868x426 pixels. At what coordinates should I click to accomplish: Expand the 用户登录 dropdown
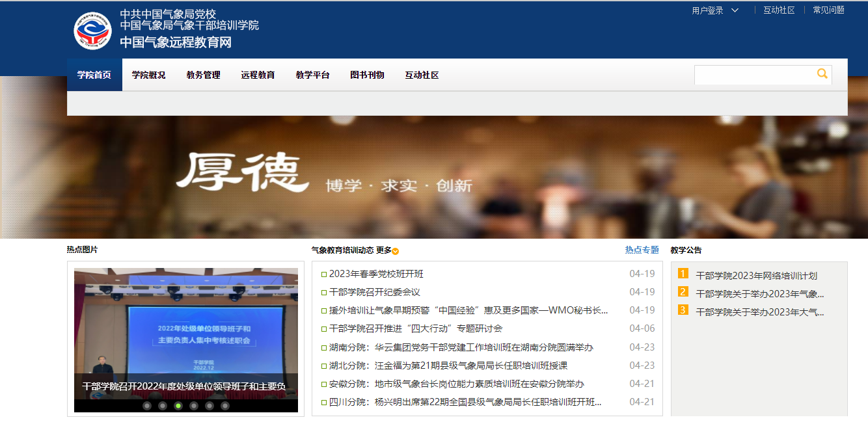point(714,10)
